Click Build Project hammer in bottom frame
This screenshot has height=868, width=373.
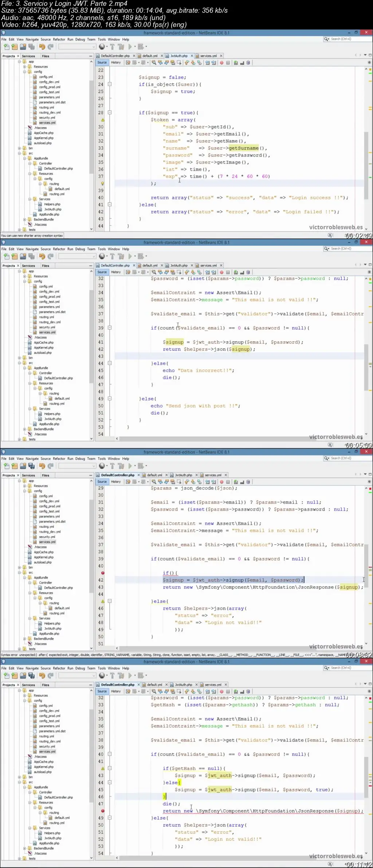112,676
